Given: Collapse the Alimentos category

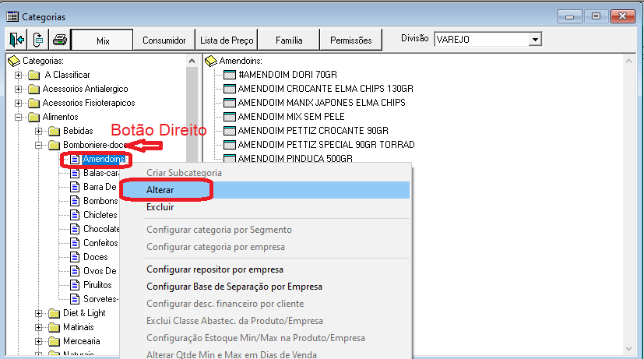Looking at the screenshot, I should pyautogui.click(x=18, y=117).
